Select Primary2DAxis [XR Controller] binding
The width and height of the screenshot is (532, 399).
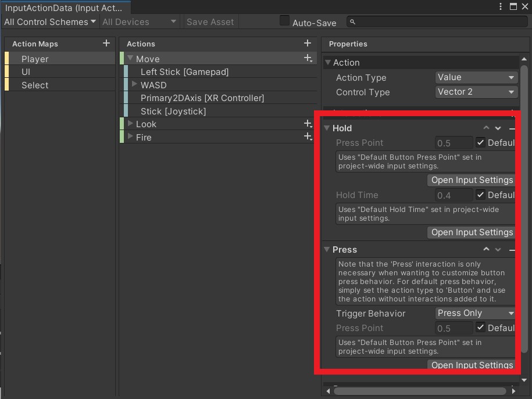click(220, 98)
